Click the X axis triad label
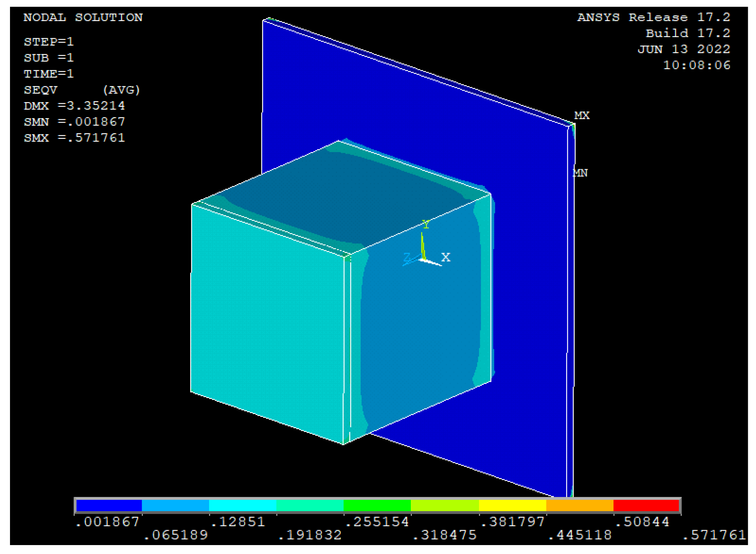Screen dimensions: 756x554 pyautogui.click(x=445, y=257)
